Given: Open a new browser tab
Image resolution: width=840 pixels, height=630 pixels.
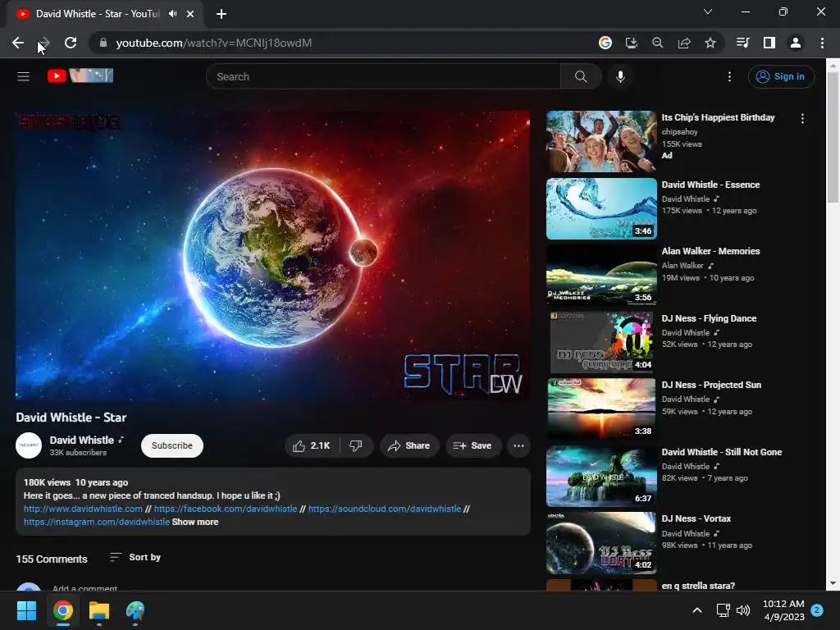Looking at the screenshot, I should [221, 14].
